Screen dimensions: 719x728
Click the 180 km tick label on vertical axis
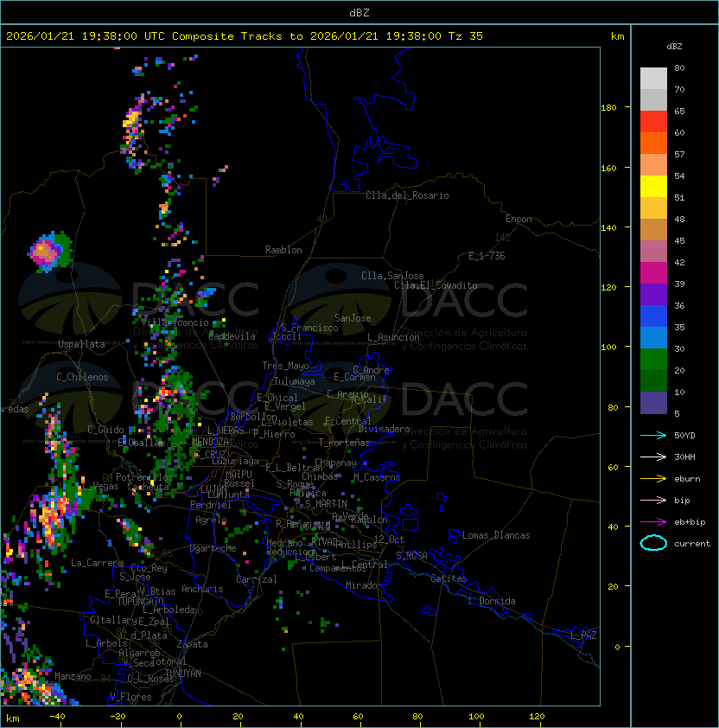coord(608,108)
